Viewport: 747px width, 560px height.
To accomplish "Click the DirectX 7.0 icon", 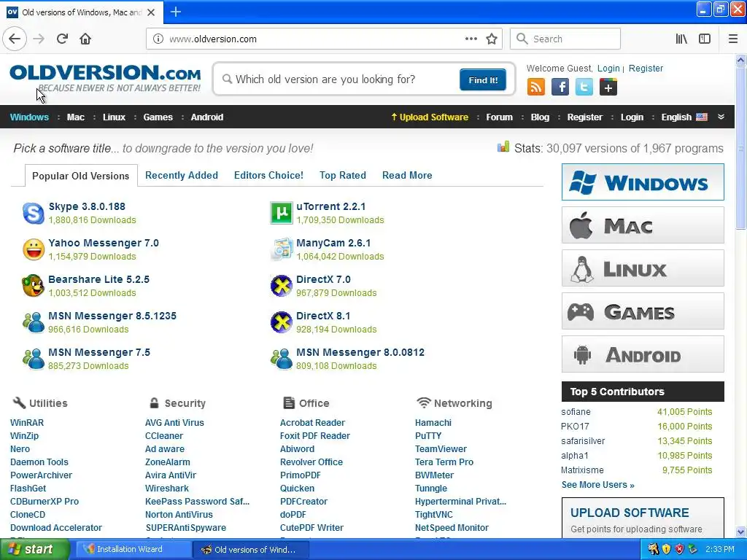I will 281,286.
